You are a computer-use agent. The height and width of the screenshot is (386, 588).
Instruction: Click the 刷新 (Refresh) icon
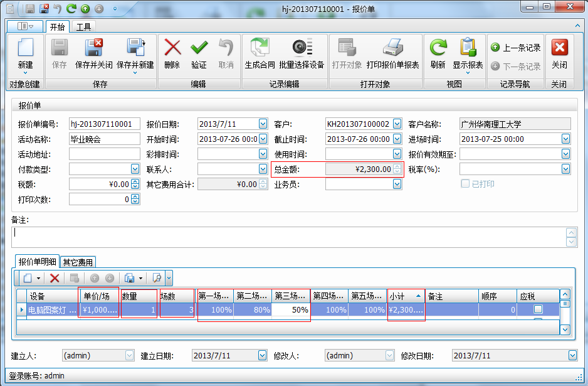click(x=438, y=48)
